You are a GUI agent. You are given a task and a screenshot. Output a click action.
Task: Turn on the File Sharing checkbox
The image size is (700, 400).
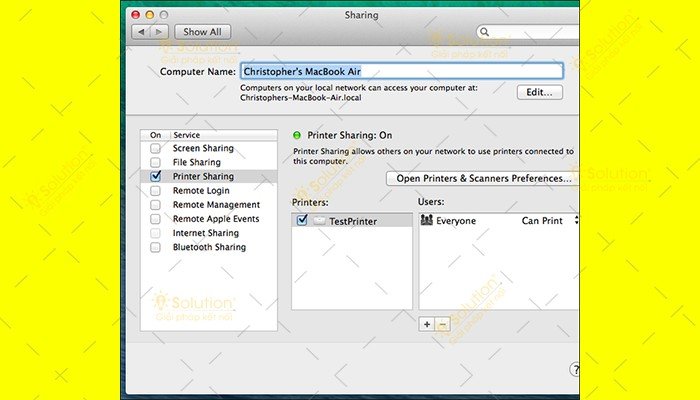coord(155,162)
